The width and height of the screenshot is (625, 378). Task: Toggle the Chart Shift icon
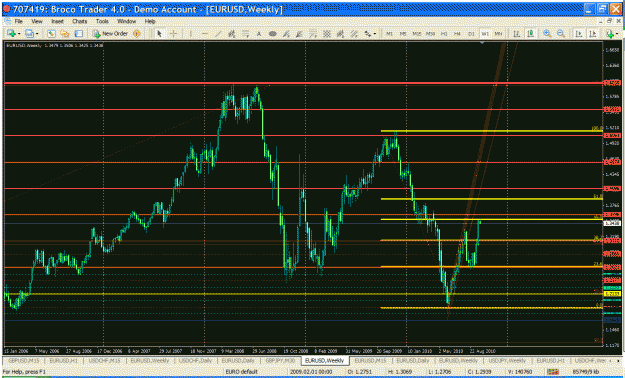click(593, 34)
